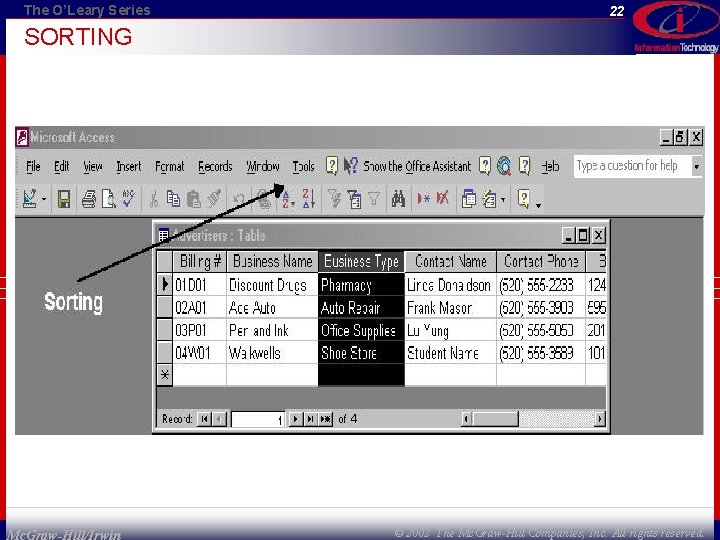
Task: Click Show the Office Assistant
Action: [x=417, y=166]
